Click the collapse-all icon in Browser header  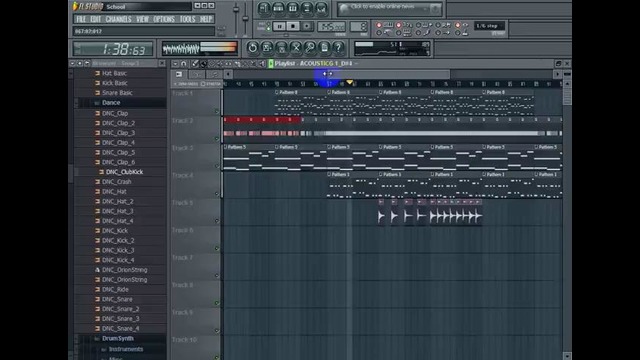click(x=80, y=64)
